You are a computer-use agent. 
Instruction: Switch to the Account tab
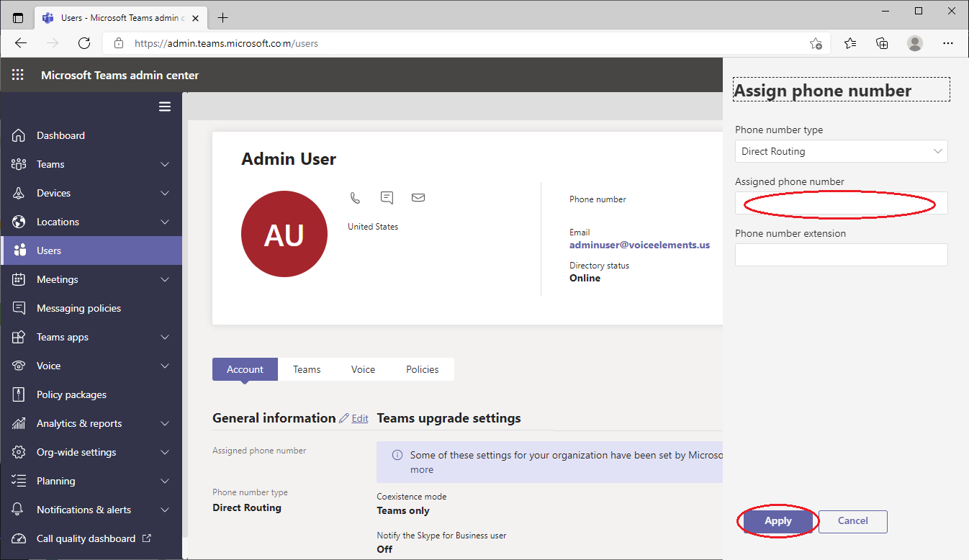(245, 369)
